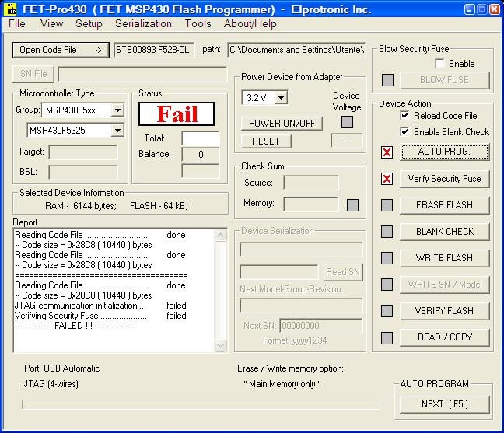Click the code file name field STS00893 F528-CL
Image resolution: width=504 pixels, height=433 pixels.
154,50
